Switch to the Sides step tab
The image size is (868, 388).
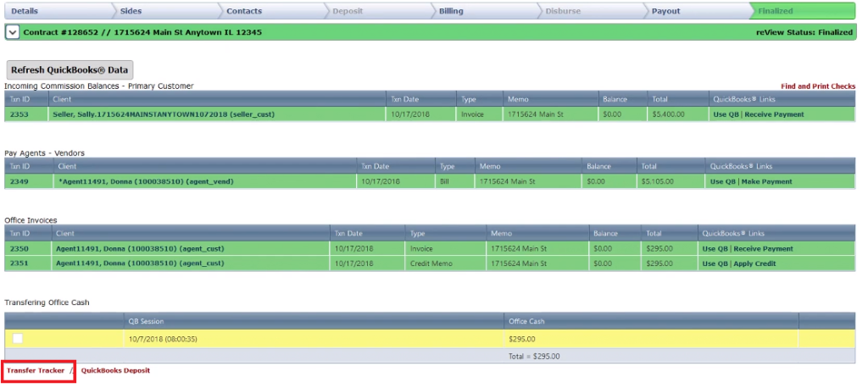coord(131,11)
